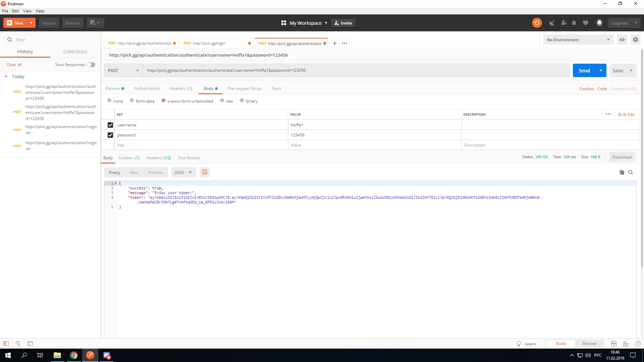Search within the response body

click(x=631, y=172)
